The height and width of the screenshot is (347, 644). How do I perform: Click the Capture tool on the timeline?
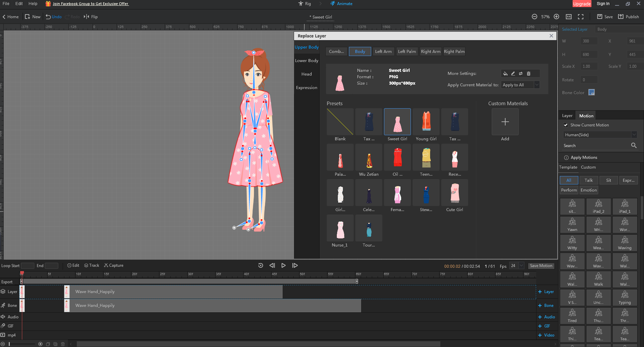coord(114,265)
